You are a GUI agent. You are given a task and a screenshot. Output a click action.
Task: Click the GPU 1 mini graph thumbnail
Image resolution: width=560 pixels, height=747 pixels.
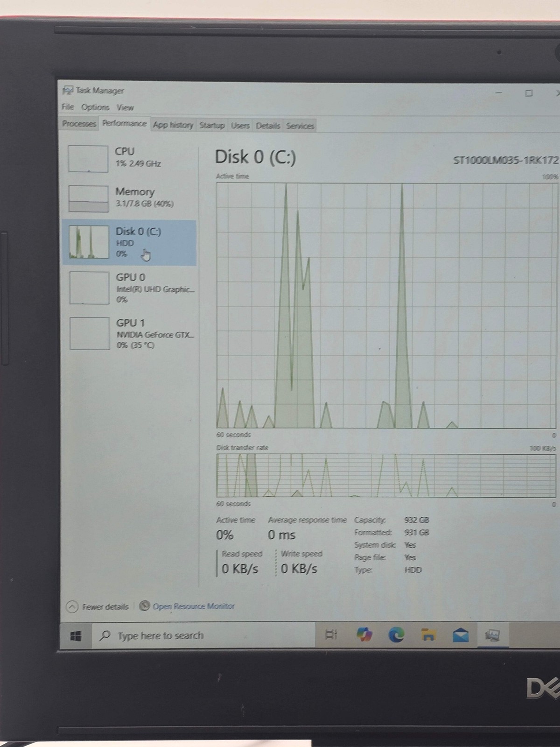pos(90,333)
